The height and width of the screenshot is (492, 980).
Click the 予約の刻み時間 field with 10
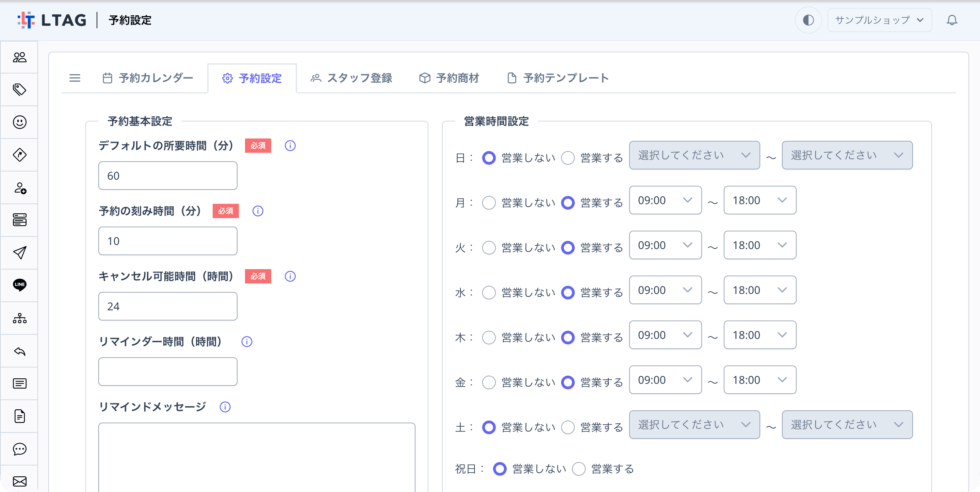coord(168,241)
